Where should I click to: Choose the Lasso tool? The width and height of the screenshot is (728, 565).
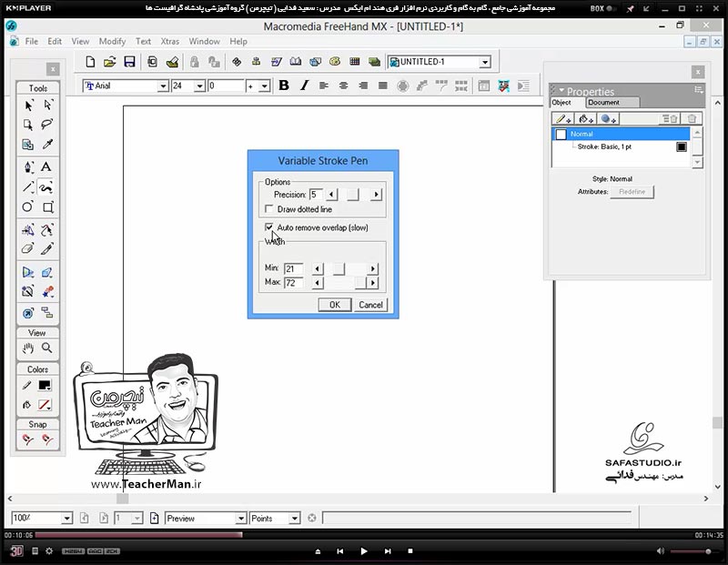coord(47,125)
